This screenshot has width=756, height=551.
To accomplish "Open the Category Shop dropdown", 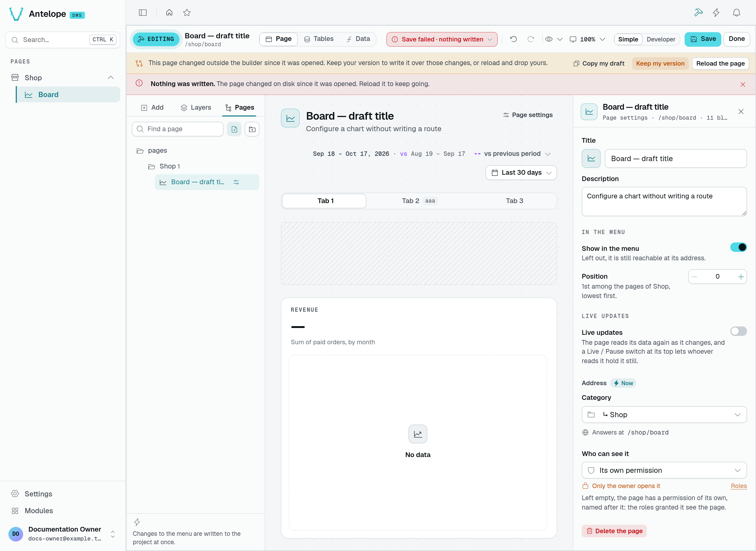I will (664, 415).
